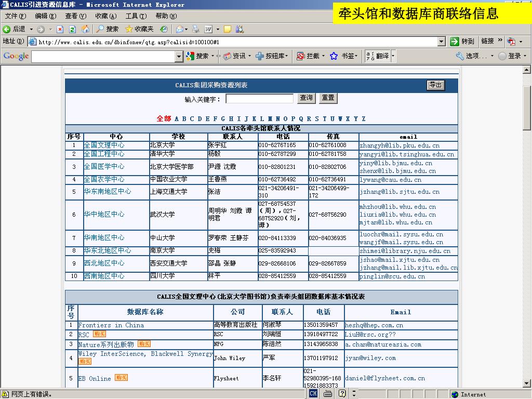
Task: Expand the 登录 dropdown arrow
Action: tap(525, 56)
